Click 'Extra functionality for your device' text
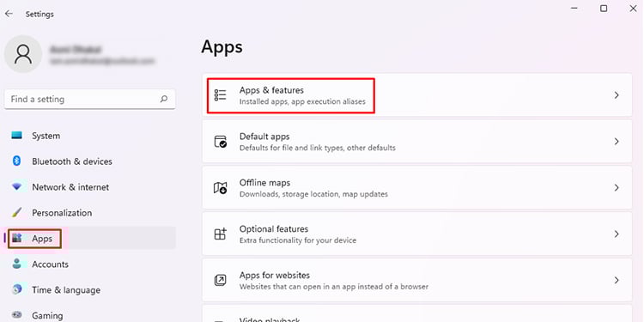The image size is (644, 322). point(298,240)
